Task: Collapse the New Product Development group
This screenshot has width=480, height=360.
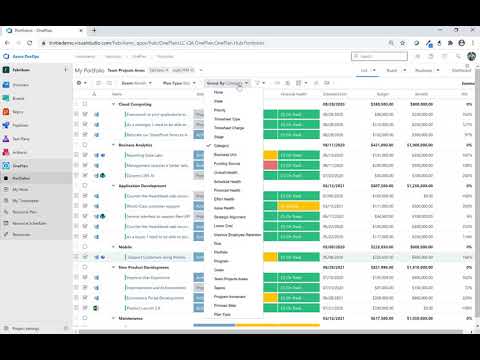Action: [x=113, y=267]
